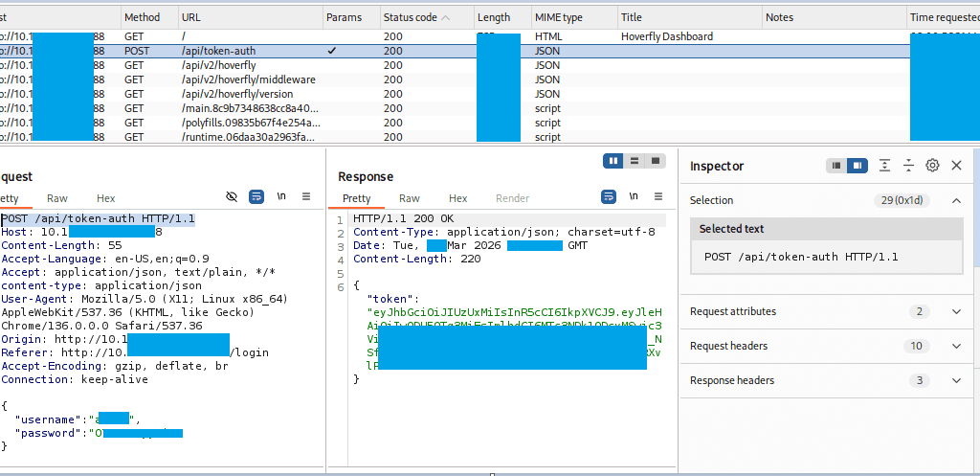Toggle word wrap icon in Request panel
The width and height of the screenshot is (980, 476).
coord(256,196)
